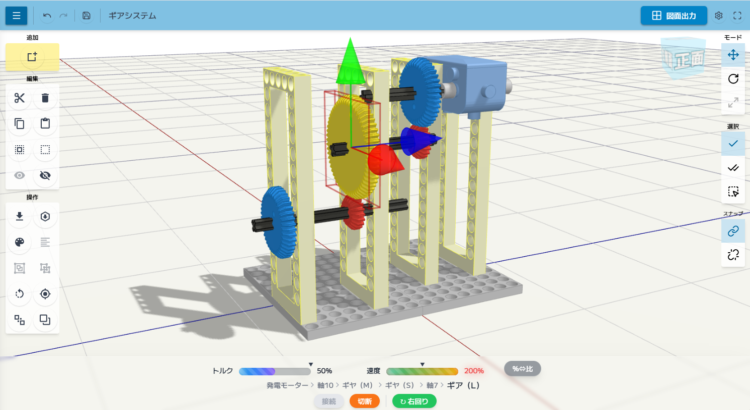Image resolution: width=750 pixels, height=410 pixels.
Task: Click the trash delete icon
Action: (x=45, y=98)
